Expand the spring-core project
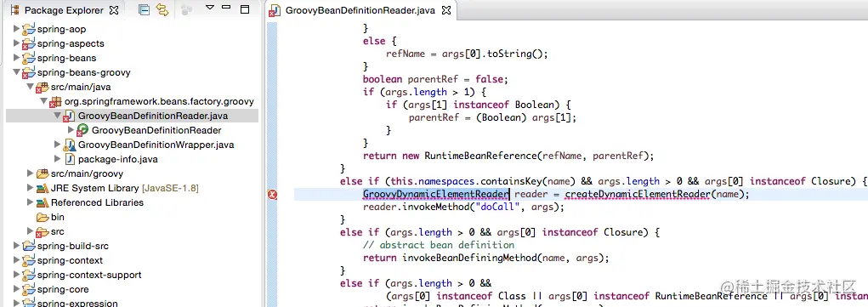This screenshot has height=307, width=868. 17,289
